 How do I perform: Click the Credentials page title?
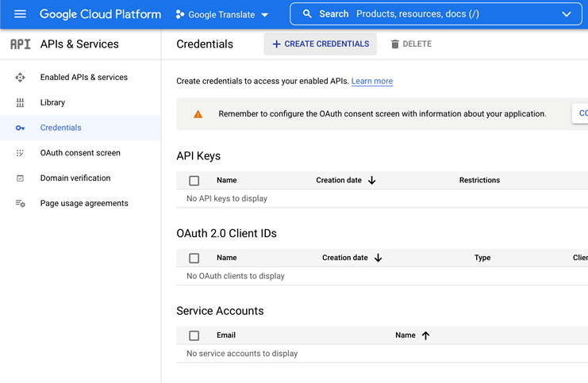pos(205,44)
